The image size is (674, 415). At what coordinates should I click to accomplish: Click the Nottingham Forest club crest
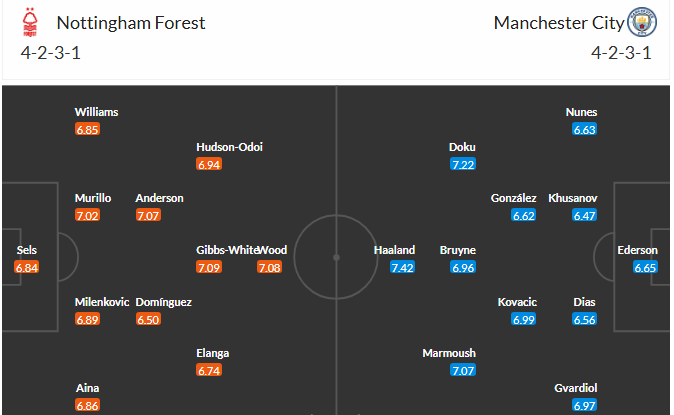(30, 22)
